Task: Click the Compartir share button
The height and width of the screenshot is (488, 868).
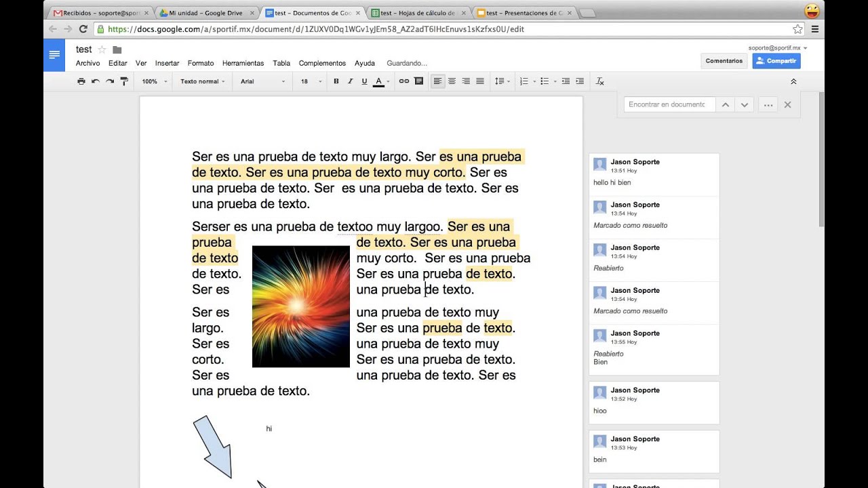Action: click(x=776, y=61)
